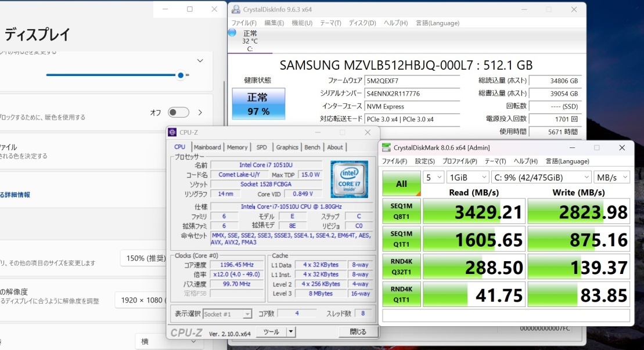Open the test count dropdown showing 5
The width and height of the screenshot is (644, 350).
[433, 177]
